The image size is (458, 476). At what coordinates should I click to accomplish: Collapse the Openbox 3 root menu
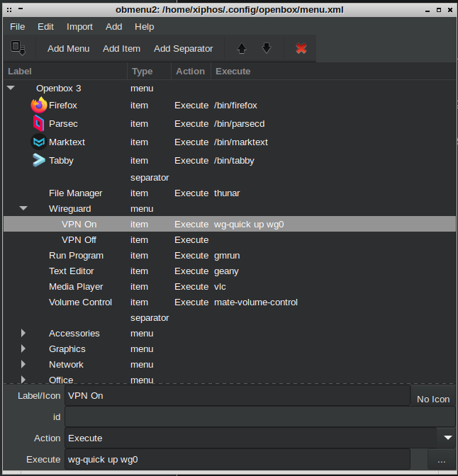click(x=11, y=88)
